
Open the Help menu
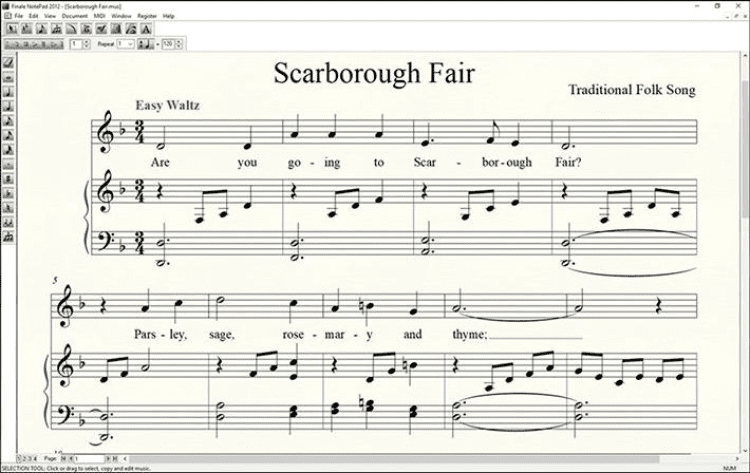tap(168, 16)
